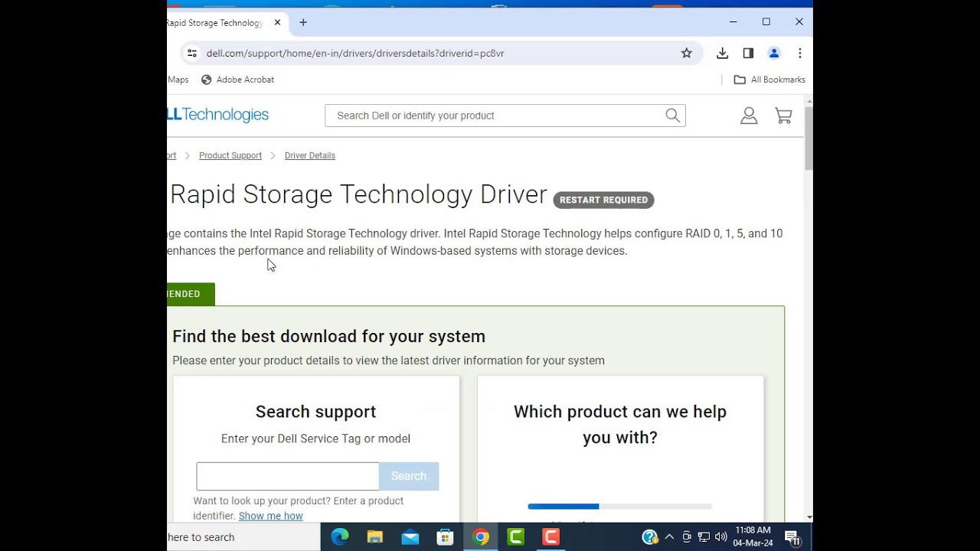
Task: Open network status tray icon
Action: coord(704,537)
